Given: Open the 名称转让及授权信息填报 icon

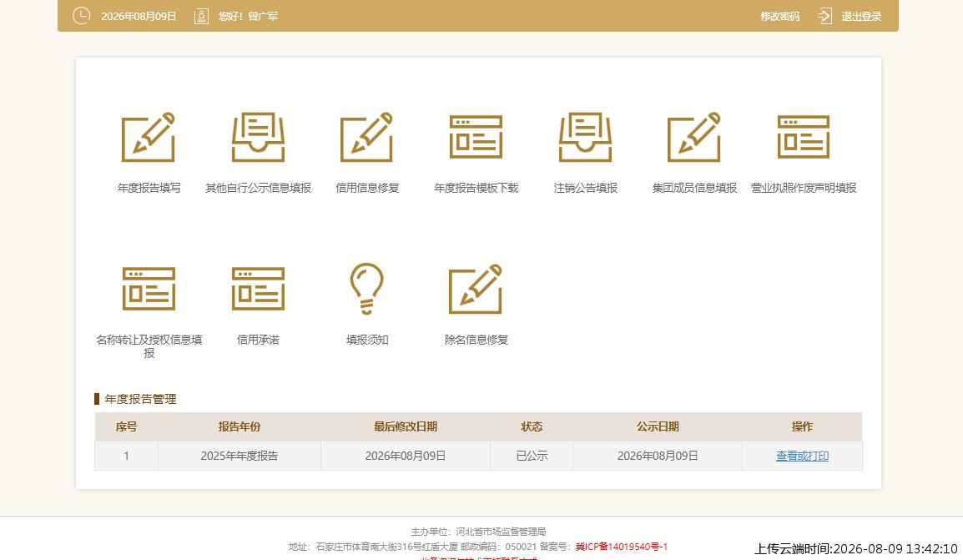Looking at the screenshot, I should 149,290.
